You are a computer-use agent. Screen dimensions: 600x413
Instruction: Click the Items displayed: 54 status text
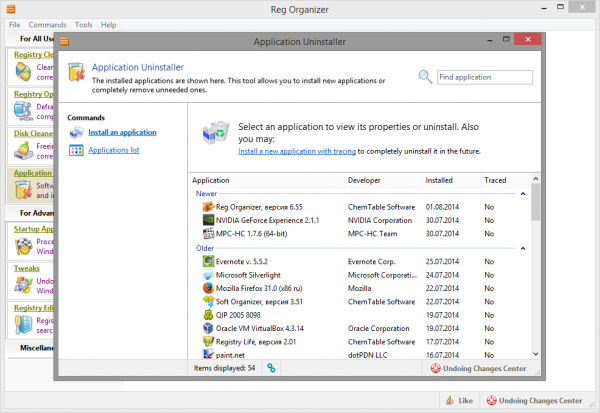pyautogui.click(x=225, y=368)
